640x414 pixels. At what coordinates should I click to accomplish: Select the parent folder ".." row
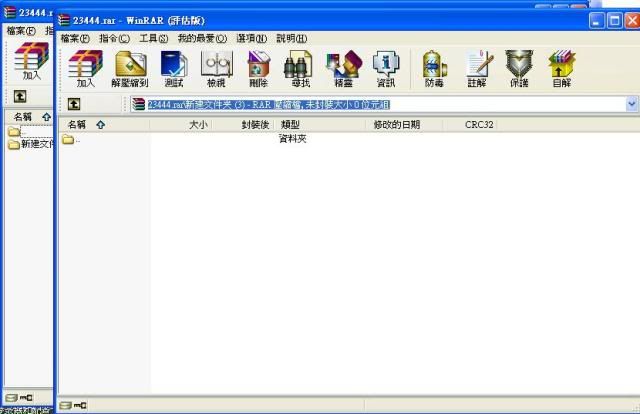point(71,140)
